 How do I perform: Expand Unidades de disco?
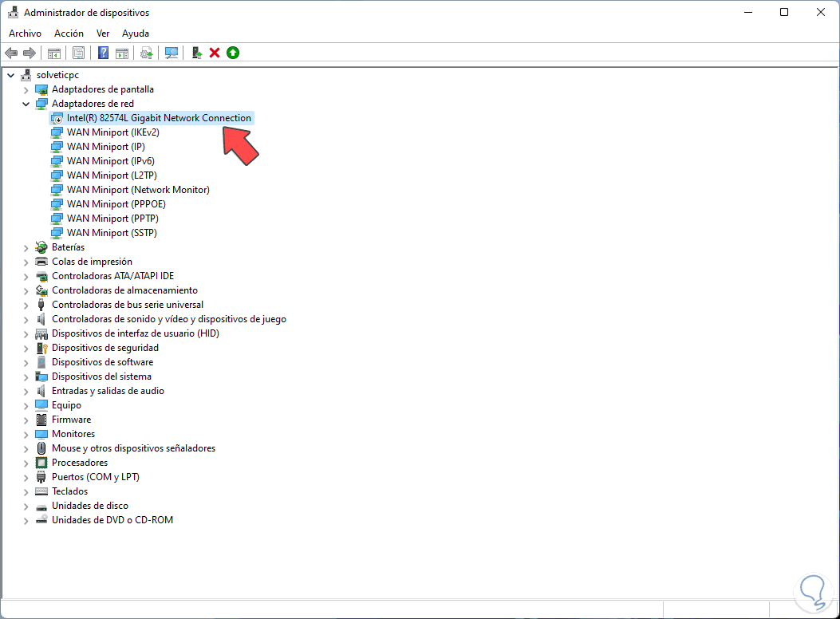coord(26,506)
